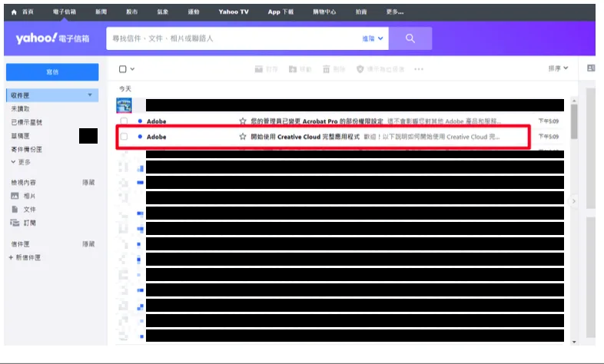Open the Photos (相片) view icon
The width and height of the screenshot is (604, 364).
click(x=15, y=196)
